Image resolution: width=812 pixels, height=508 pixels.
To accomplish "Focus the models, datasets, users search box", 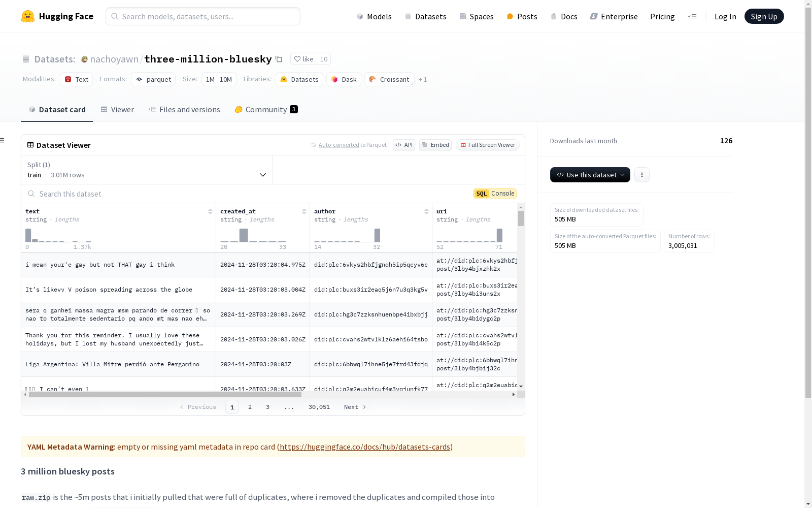I will [x=203, y=16].
